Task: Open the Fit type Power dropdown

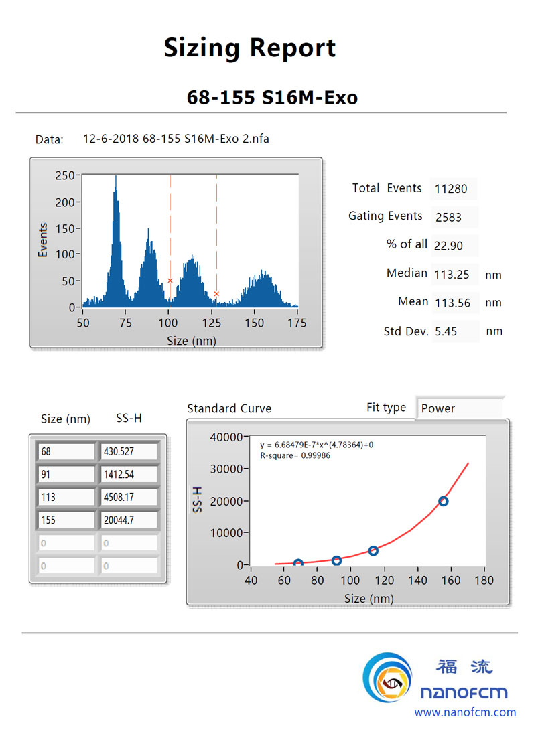Action: (x=458, y=408)
